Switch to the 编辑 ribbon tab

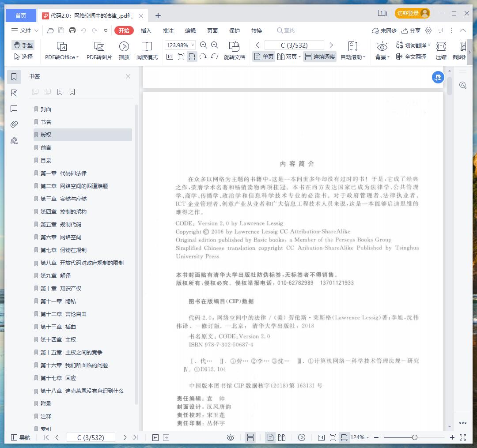point(190,31)
